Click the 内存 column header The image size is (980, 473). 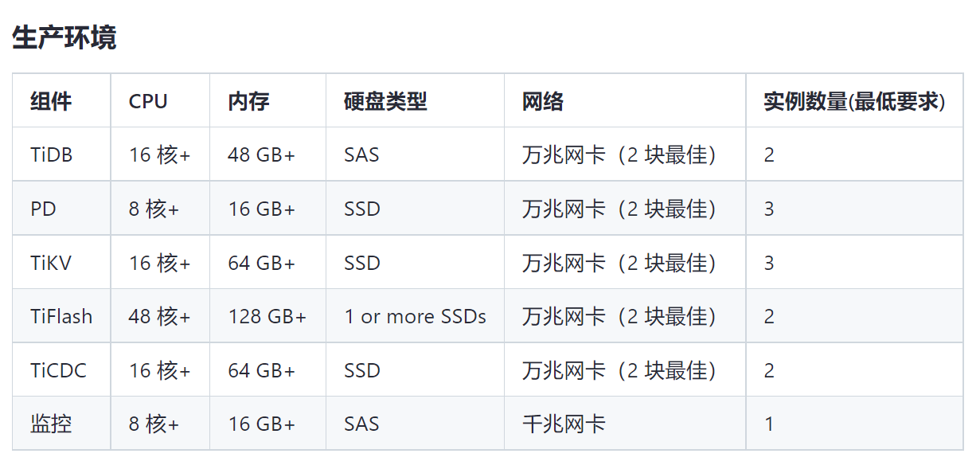tap(248, 101)
